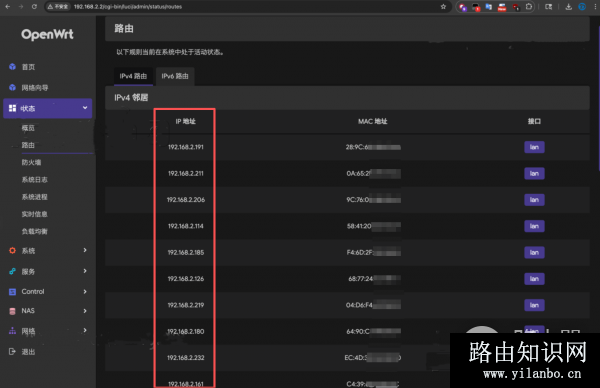
Task: Open the browser downloads icon
Action: 568,7
